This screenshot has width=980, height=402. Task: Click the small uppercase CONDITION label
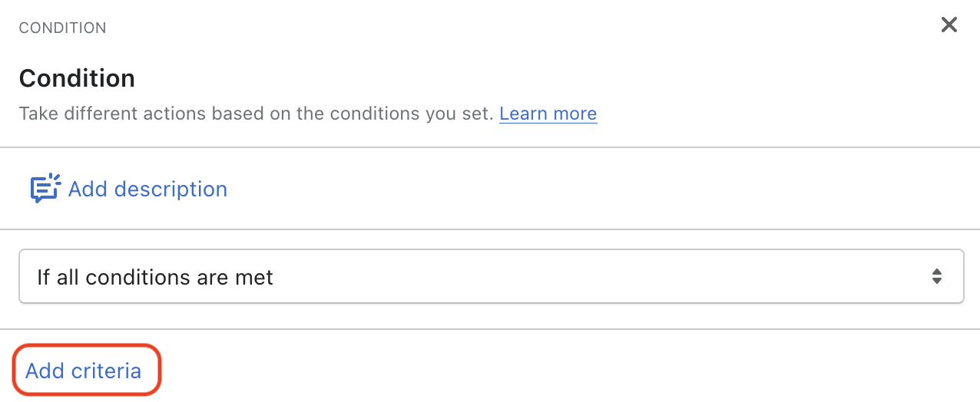pos(62,28)
